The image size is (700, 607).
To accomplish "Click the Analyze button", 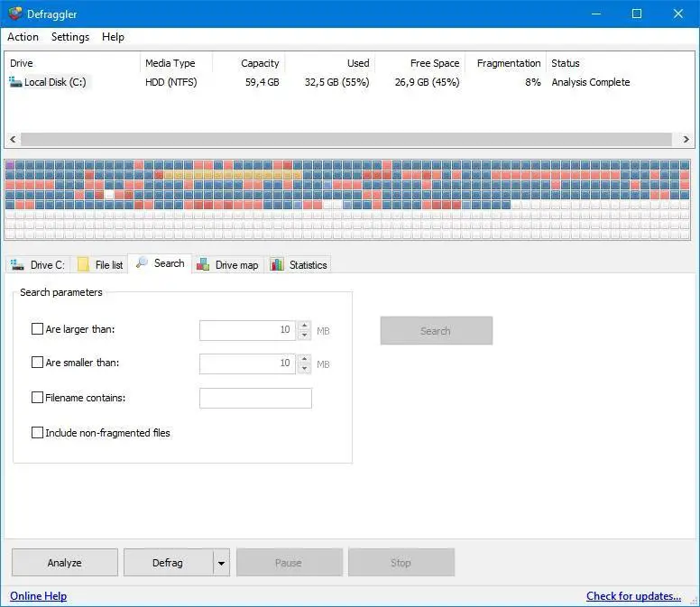I will click(65, 563).
